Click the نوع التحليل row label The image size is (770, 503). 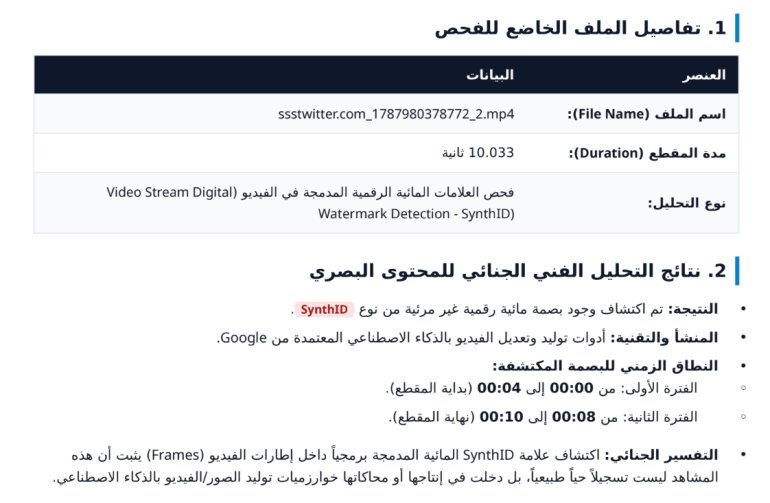click(687, 203)
